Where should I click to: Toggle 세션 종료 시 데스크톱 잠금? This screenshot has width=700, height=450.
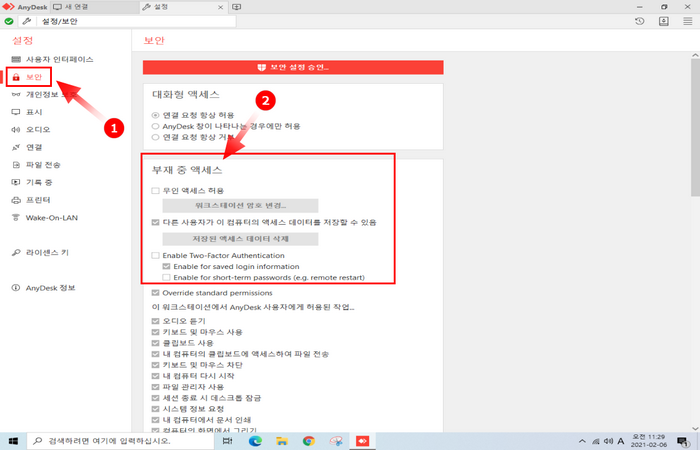click(155, 398)
